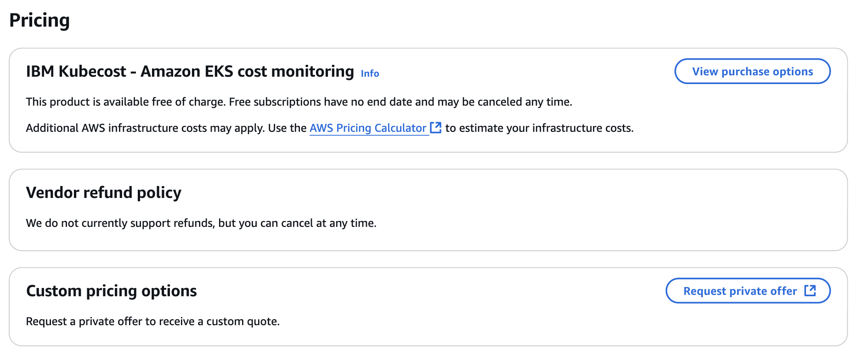Viewport: 868px width, 361px height.
Task: Click external-link icon after AWS Pricing Calculator
Action: click(435, 128)
